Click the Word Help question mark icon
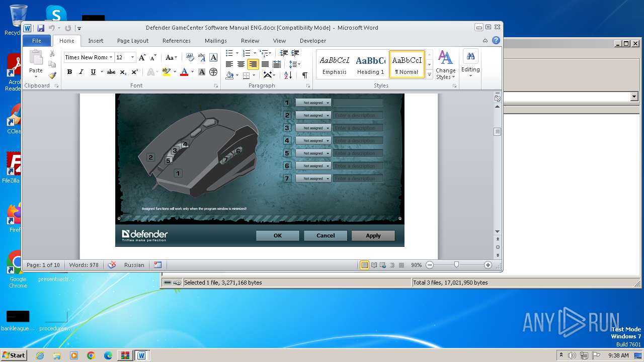The width and height of the screenshot is (644, 362). coord(496,41)
